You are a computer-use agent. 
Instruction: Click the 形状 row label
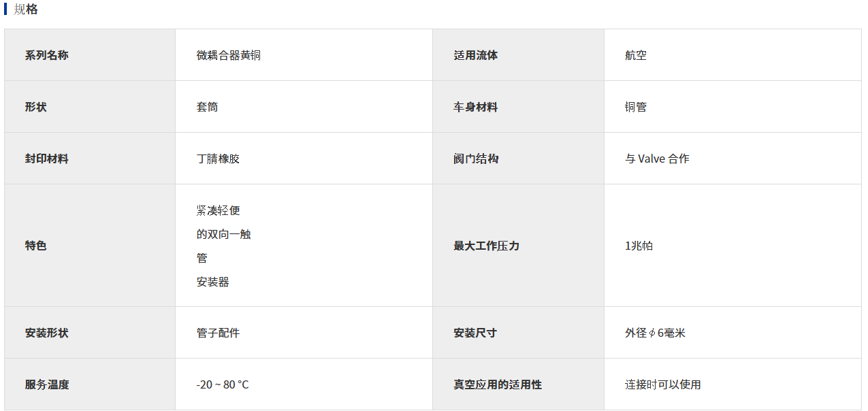pyautogui.click(x=36, y=107)
